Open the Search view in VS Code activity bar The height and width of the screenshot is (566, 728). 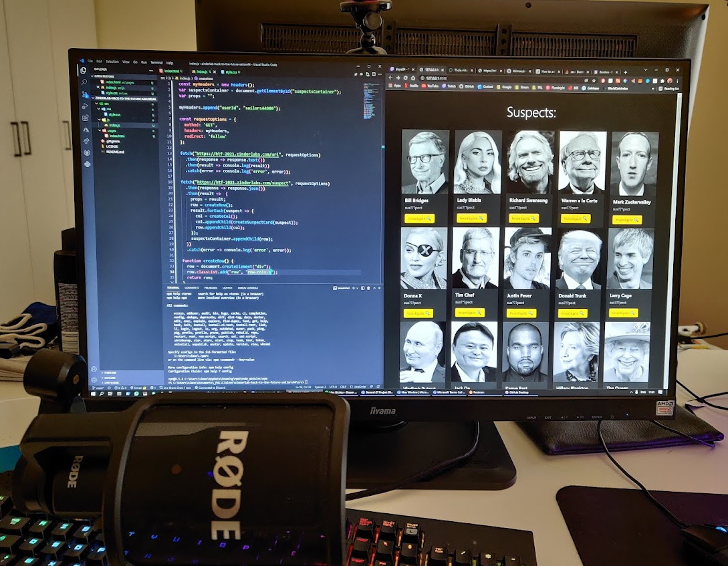point(84,82)
